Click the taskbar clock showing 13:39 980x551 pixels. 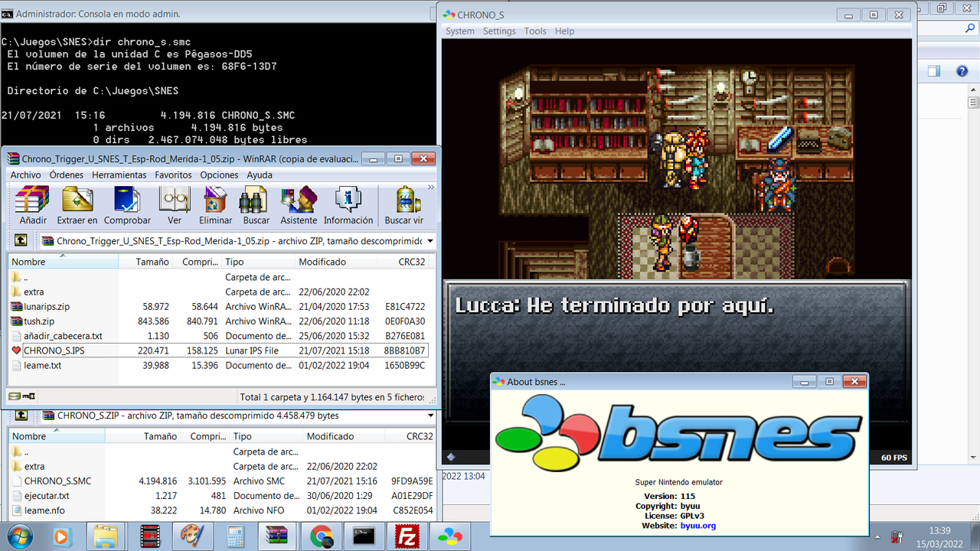939,536
